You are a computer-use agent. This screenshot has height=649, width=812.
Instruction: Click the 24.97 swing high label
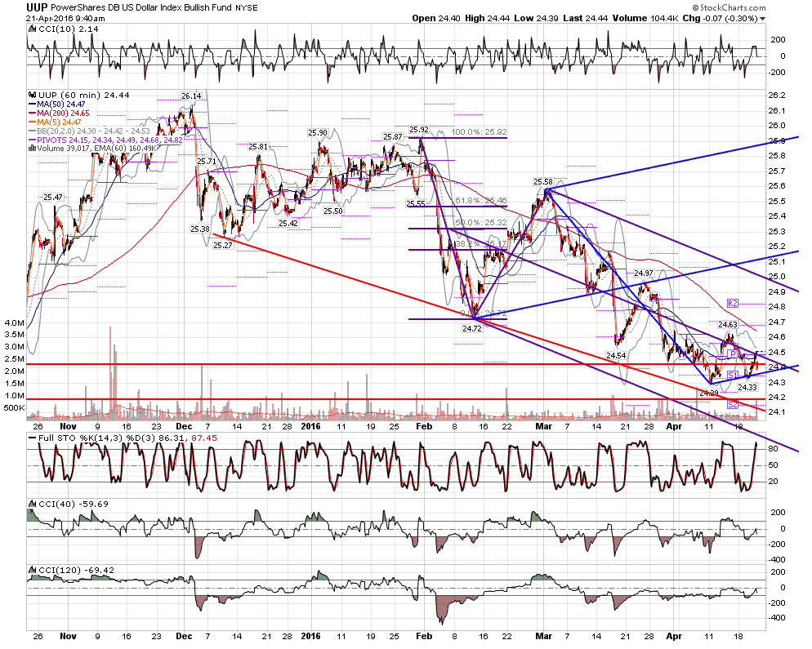click(644, 273)
